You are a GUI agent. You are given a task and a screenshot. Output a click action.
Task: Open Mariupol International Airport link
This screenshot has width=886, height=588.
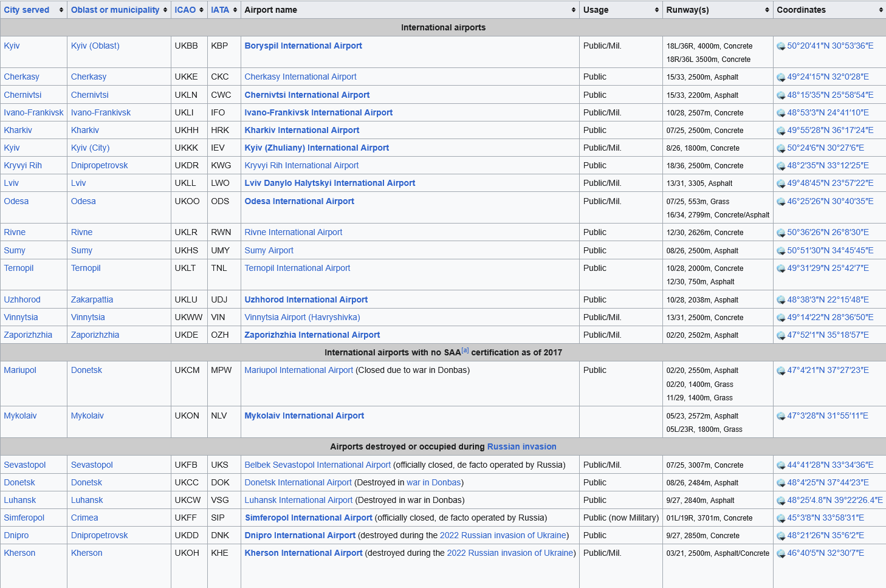click(x=298, y=370)
